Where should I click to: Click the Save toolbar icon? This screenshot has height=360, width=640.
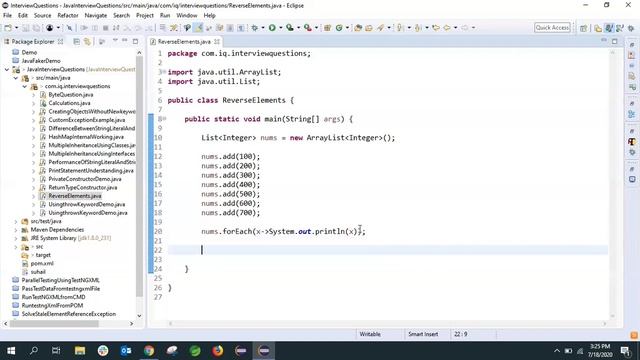pos(25,28)
